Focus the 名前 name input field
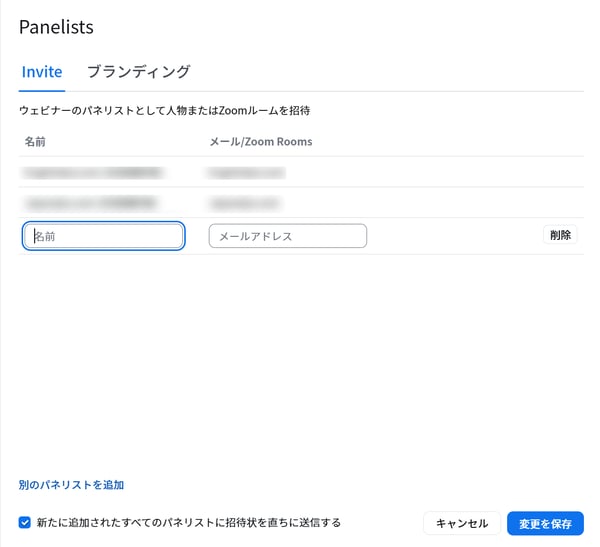The image size is (600, 547). (x=104, y=236)
